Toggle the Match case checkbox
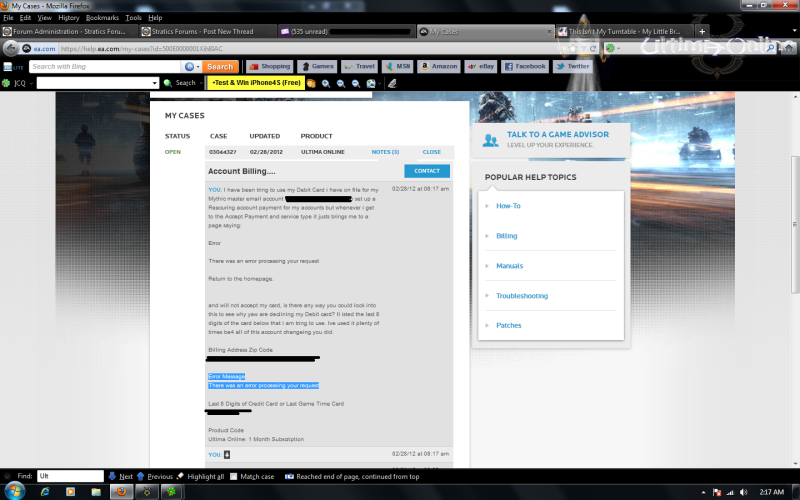This screenshot has height=500, width=800. pyautogui.click(x=233, y=477)
